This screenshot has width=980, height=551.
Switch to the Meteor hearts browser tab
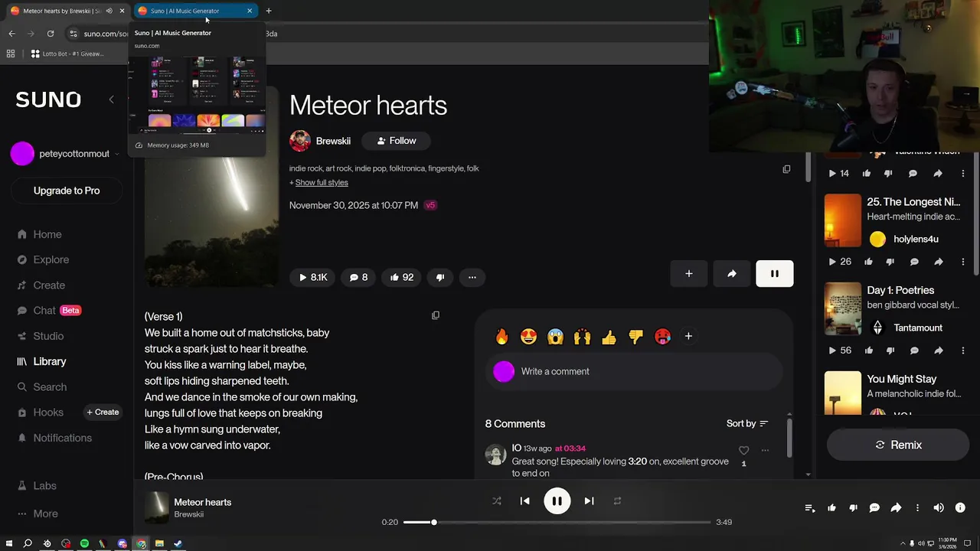pyautogui.click(x=60, y=11)
